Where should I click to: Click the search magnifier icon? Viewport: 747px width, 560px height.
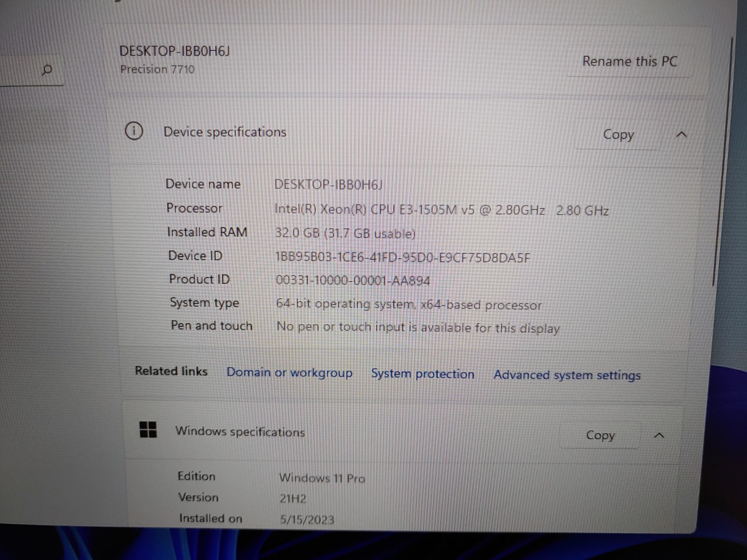[47, 69]
